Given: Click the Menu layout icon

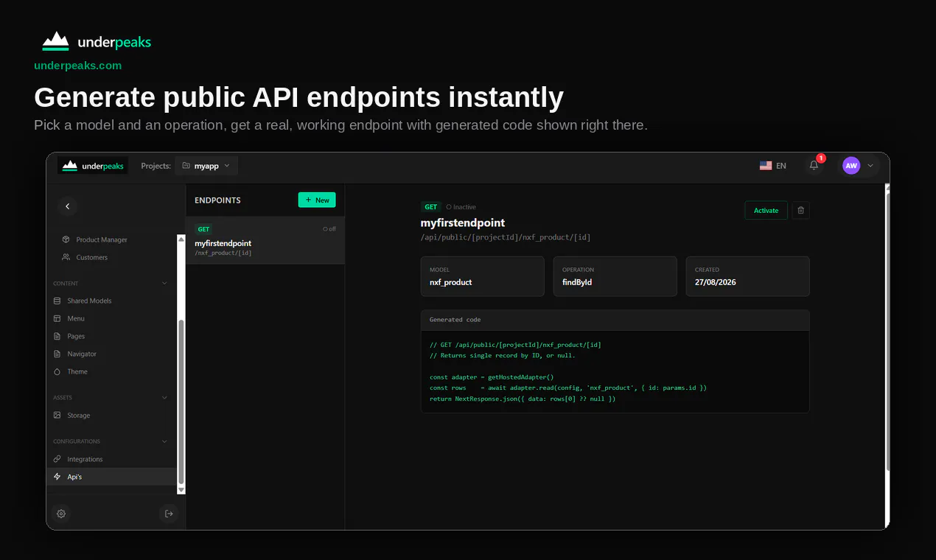Looking at the screenshot, I should click(57, 318).
